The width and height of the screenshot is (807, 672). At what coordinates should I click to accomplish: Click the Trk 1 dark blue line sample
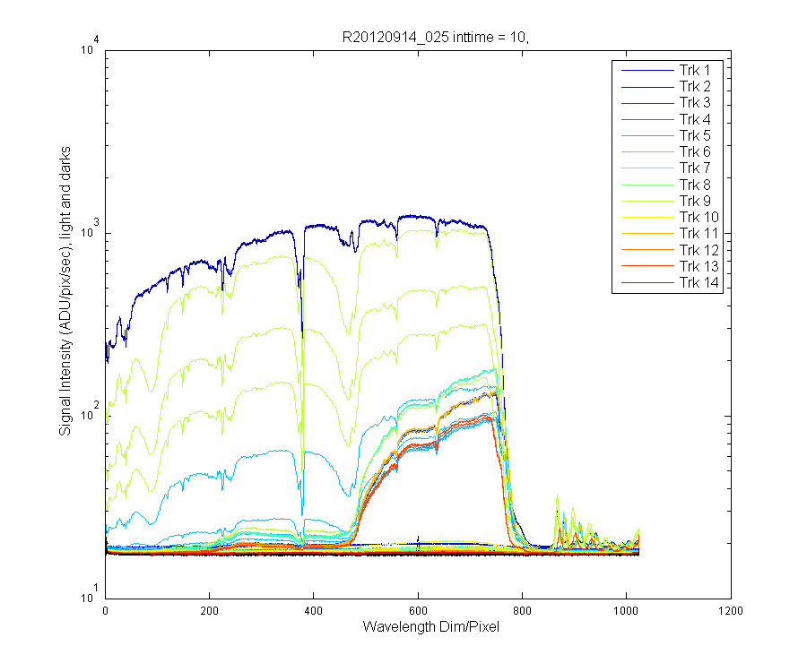tap(647, 71)
